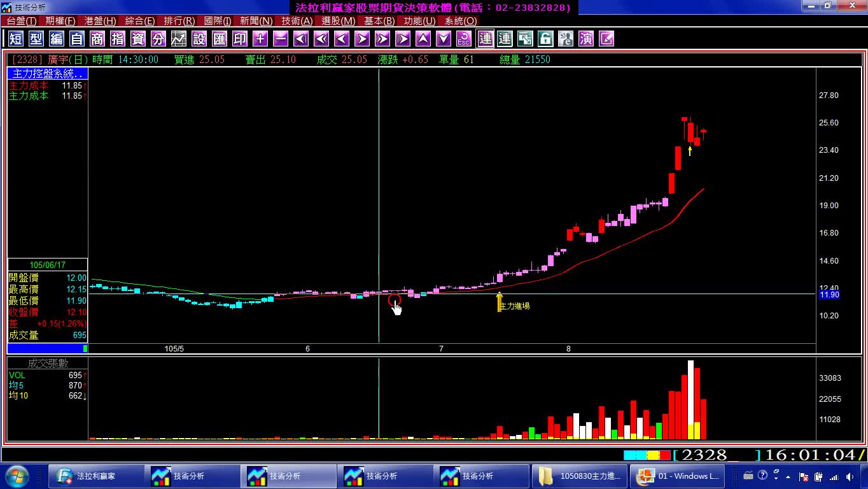The width and height of the screenshot is (868, 489).
Task: Click the 分 toolbar icon
Action: coord(158,39)
